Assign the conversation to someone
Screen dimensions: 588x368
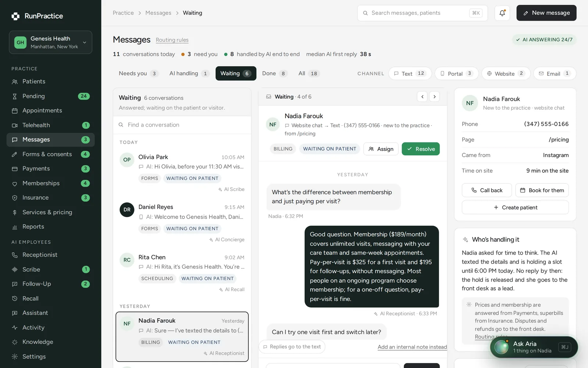tap(381, 149)
